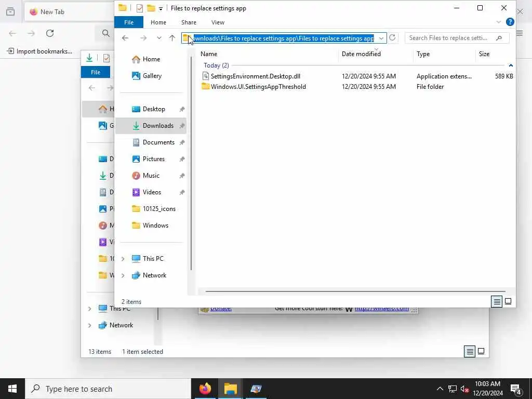Click the Search Files to replace settings box
Viewport: 532px width, 399px height.
[x=457, y=38]
